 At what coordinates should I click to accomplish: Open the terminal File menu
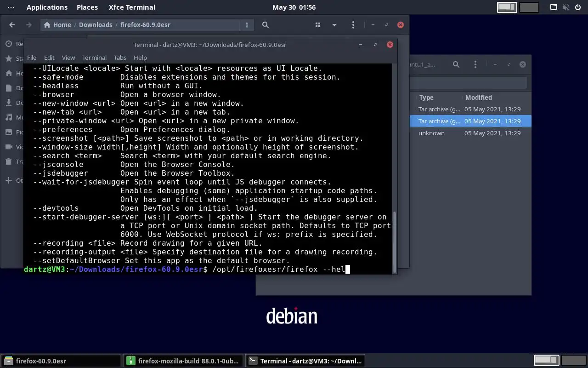click(x=32, y=57)
